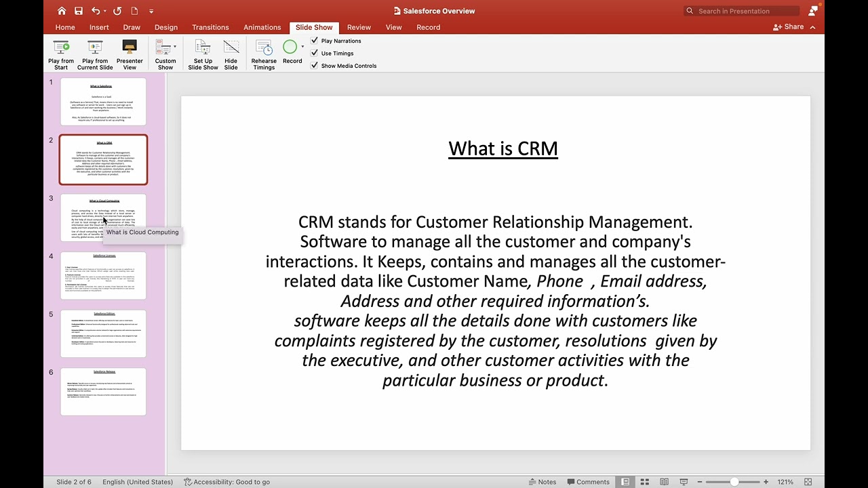868x488 pixels.
Task: Click the zoom slider handle
Action: [x=734, y=482]
